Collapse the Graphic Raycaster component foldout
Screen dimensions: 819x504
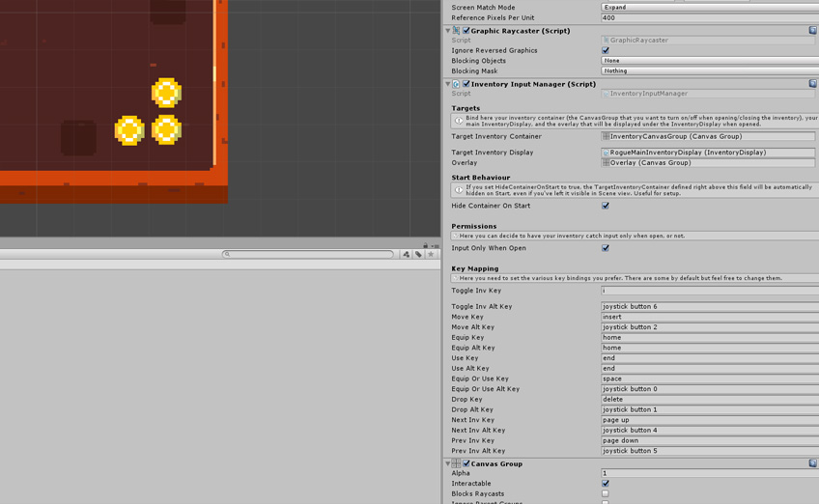447,31
